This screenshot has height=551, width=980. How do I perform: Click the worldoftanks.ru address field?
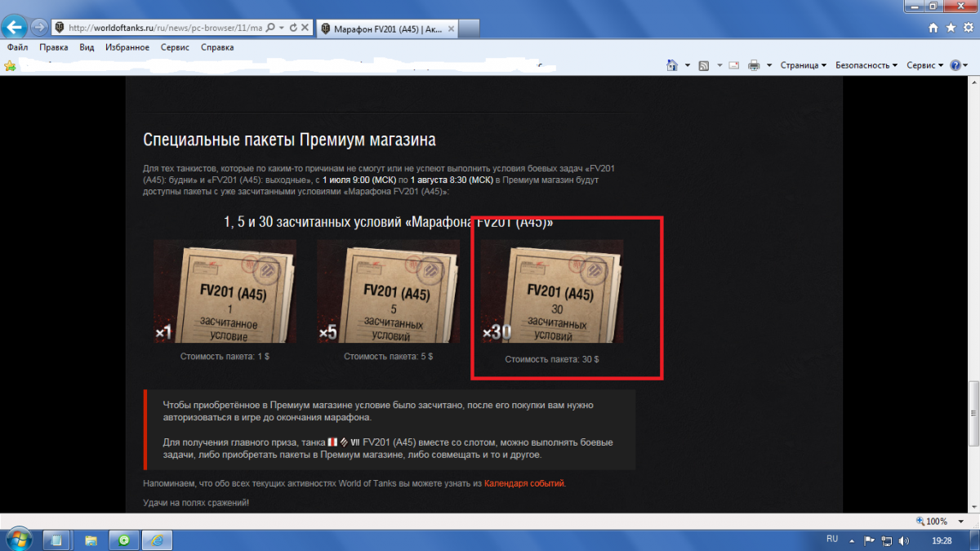click(x=165, y=28)
